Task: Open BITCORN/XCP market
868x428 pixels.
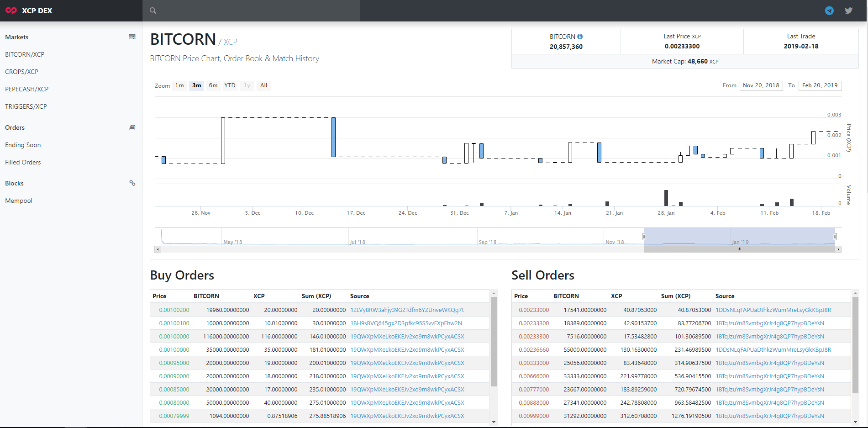Action: (x=25, y=54)
